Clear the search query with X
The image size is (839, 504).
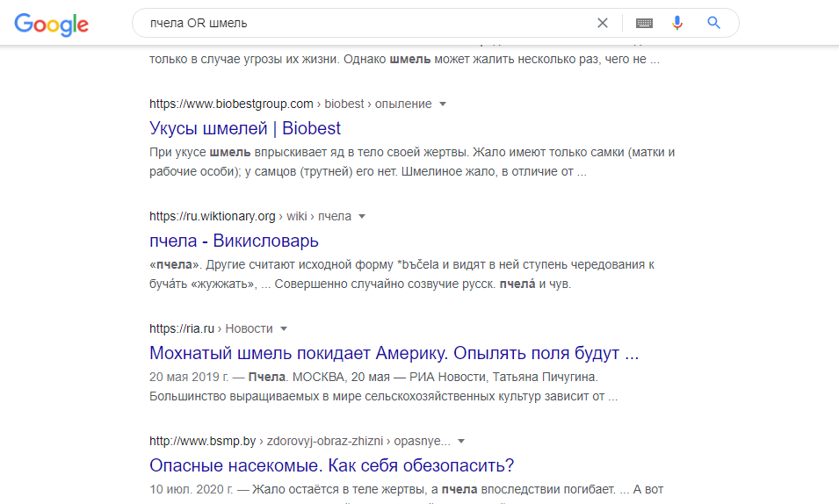[603, 23]
